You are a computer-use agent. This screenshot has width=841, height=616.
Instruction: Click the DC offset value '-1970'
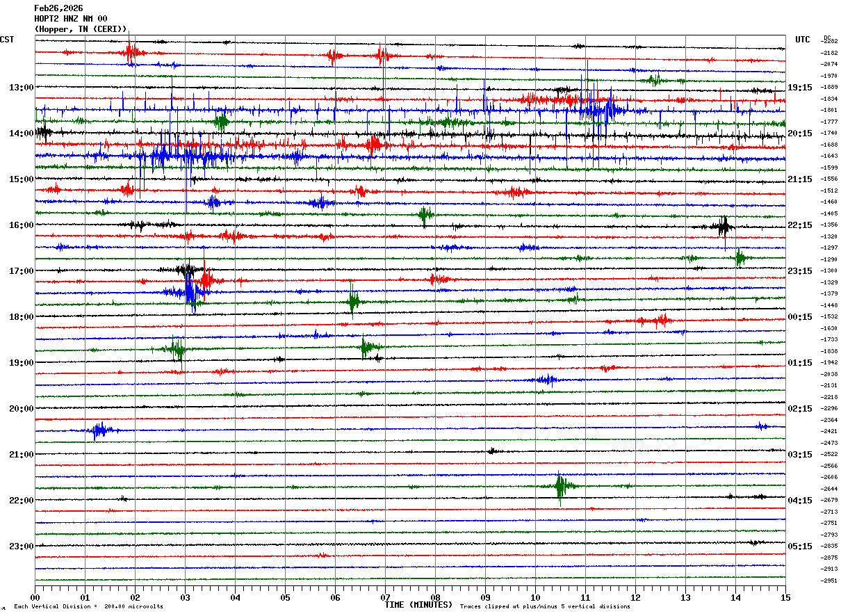(830, 76)
